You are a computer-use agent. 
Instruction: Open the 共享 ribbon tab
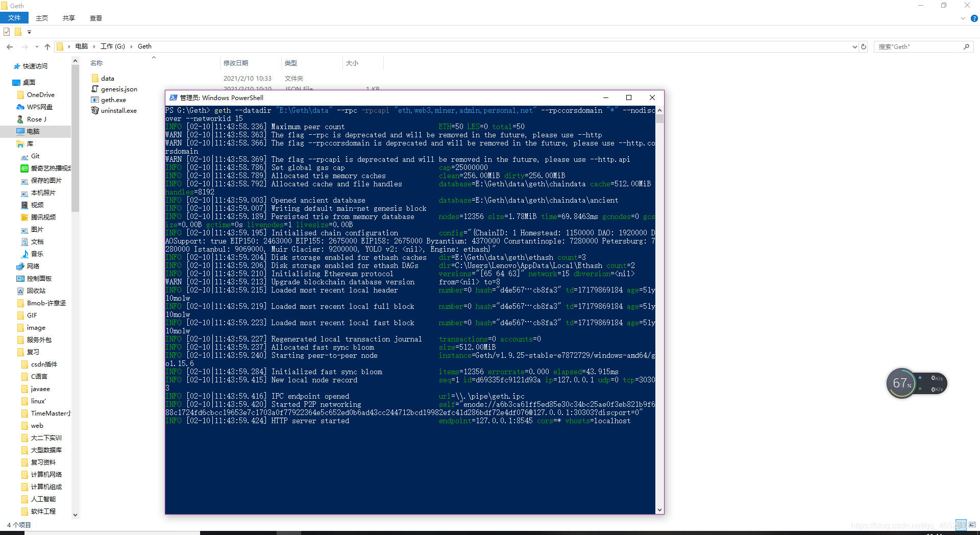[69, 18]
